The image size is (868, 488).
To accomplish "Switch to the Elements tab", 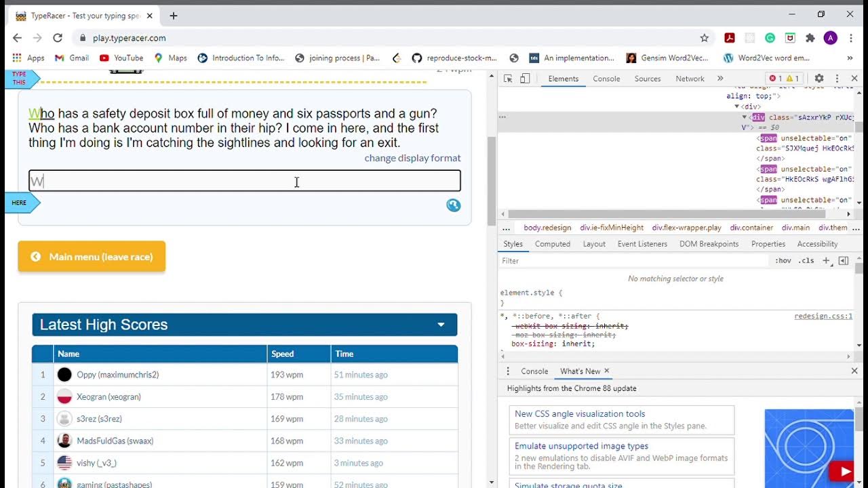I will [x=564, y=79].
